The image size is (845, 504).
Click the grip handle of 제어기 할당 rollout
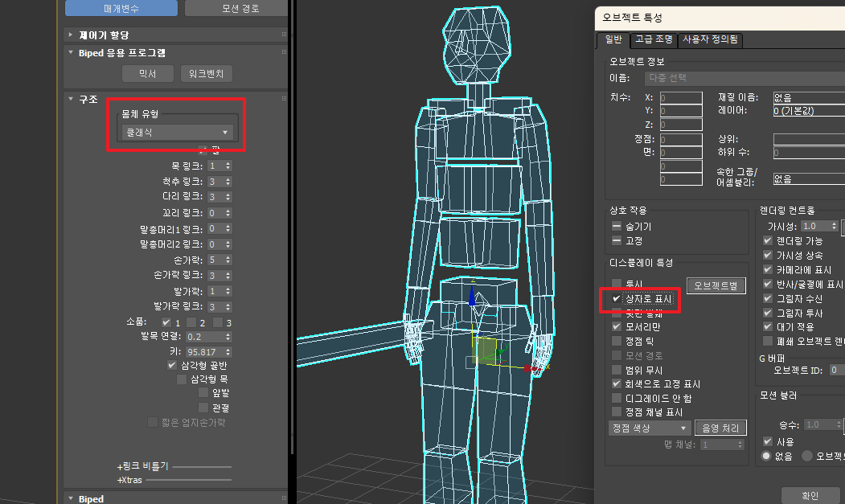point(283,35)
